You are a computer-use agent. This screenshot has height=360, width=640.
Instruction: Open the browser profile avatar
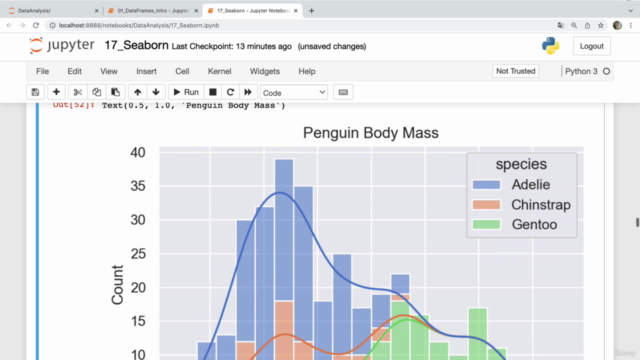click(x=617, y=25)
